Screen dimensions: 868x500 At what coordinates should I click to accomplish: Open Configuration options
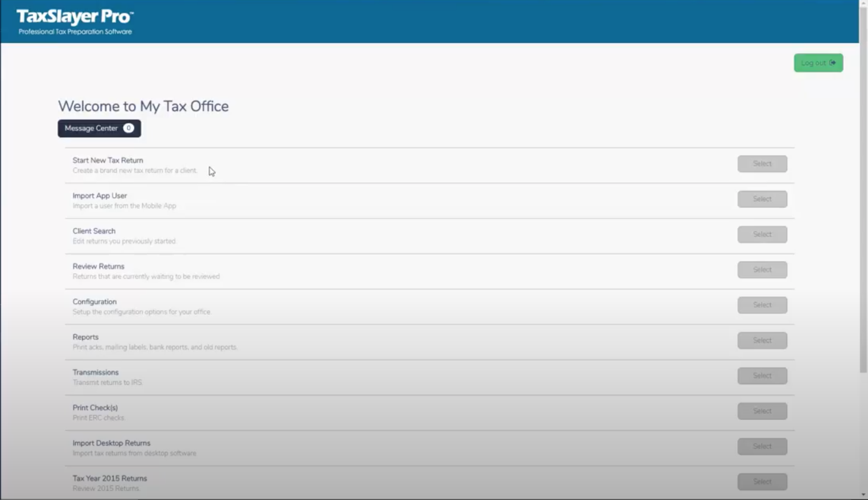762,304
